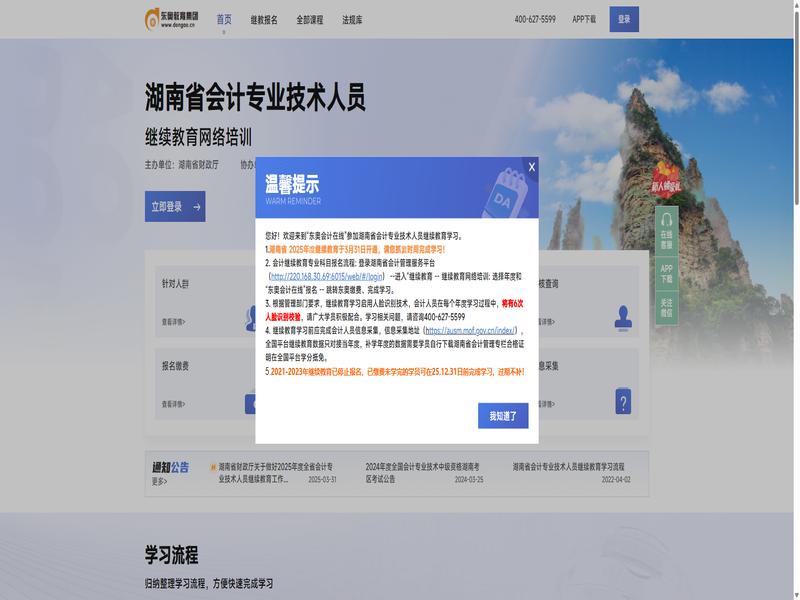
Task: Close the 温馨提示 dialog with X
Action: (x=532, y=167)
